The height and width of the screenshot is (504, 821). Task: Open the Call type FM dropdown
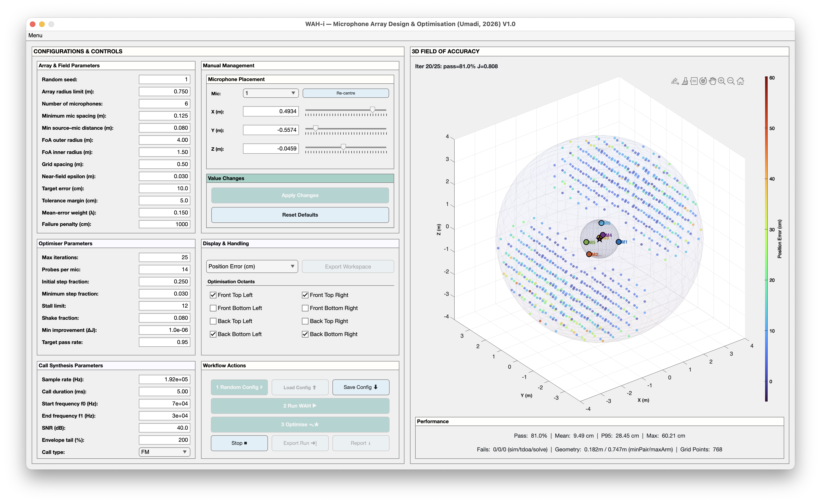pos(164,452)
